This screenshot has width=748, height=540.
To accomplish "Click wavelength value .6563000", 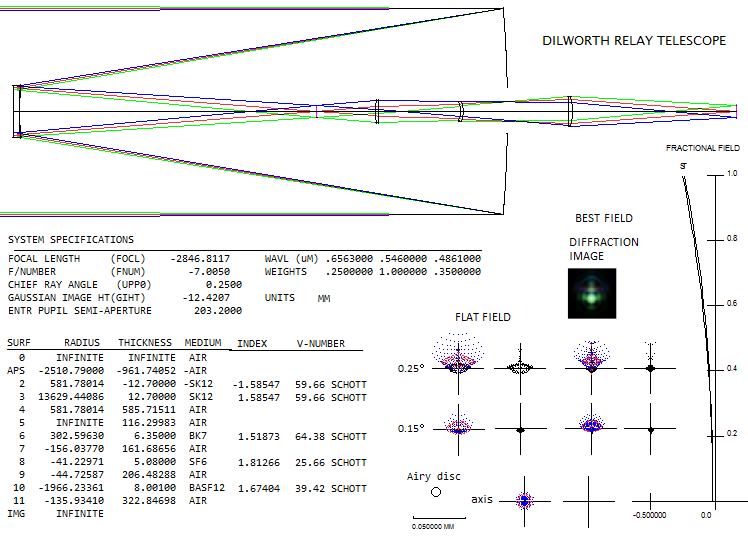I will tap(349, 259).
